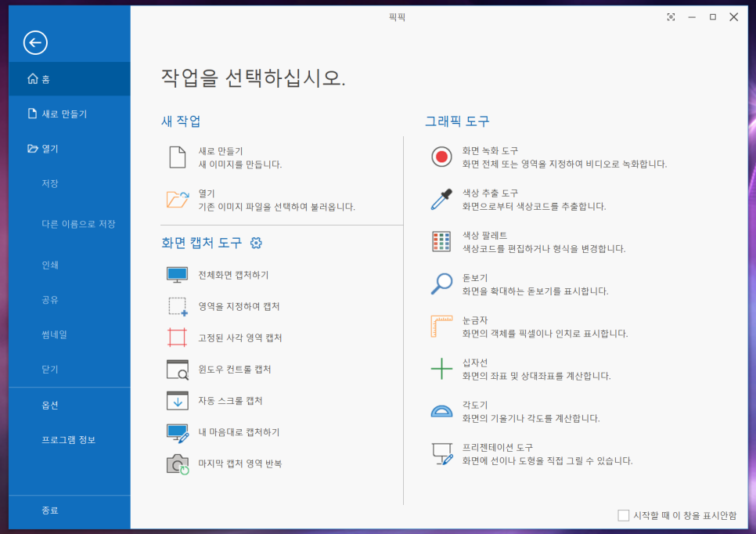Click the 자동 스크롤 캡처 label
Screen dimensions: 756x534
pyautogui.click(x=230, y=401)
